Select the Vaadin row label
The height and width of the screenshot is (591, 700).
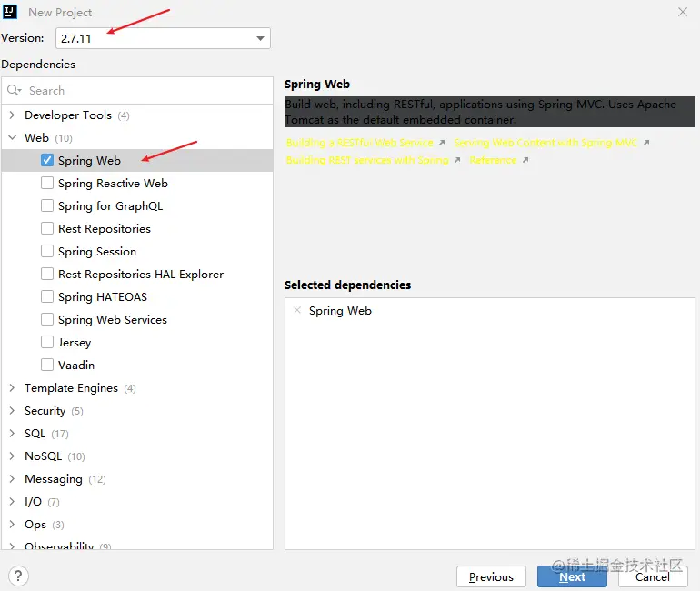tap(75, 366)
